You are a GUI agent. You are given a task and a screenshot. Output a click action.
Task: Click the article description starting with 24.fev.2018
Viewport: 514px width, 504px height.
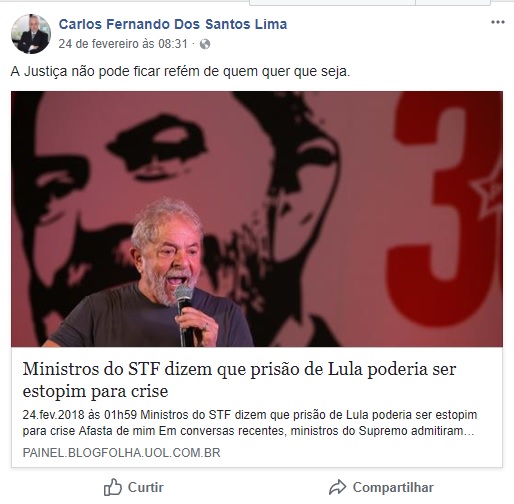coord(250,423)
